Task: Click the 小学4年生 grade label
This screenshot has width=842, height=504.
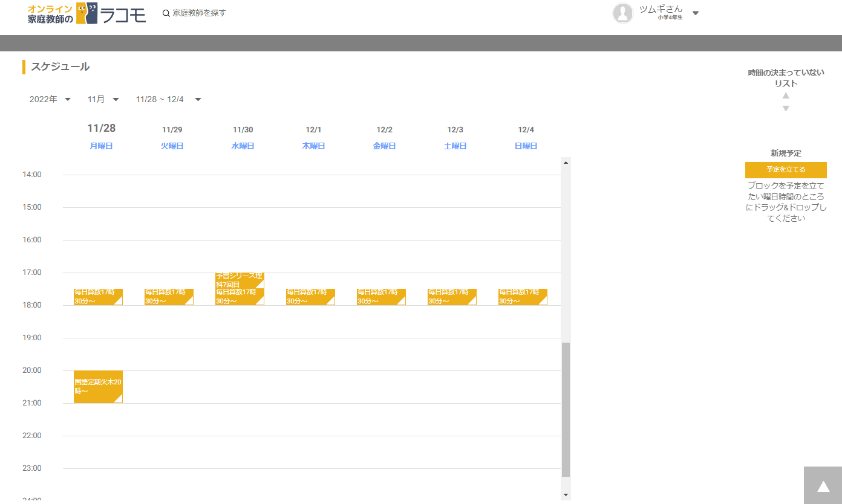Action: [670, 18]
